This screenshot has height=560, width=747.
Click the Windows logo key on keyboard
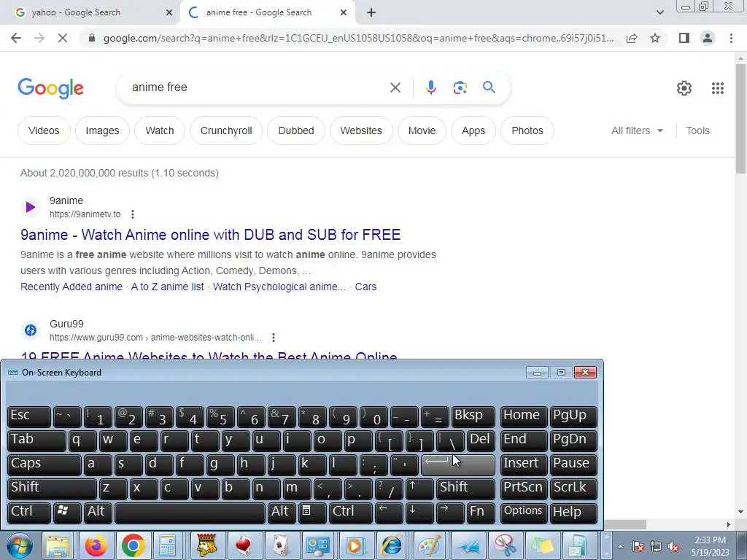click(x=67, y=513)
